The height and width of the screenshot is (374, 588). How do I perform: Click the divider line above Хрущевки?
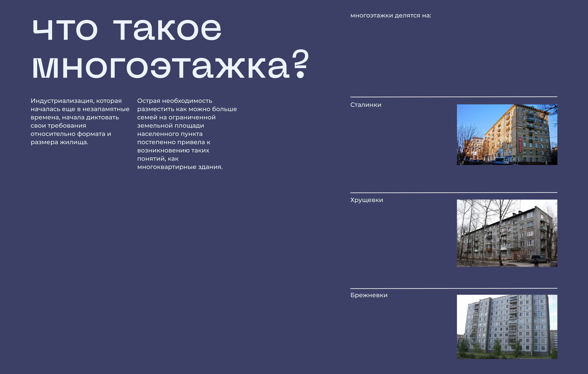tap(454, 192)
